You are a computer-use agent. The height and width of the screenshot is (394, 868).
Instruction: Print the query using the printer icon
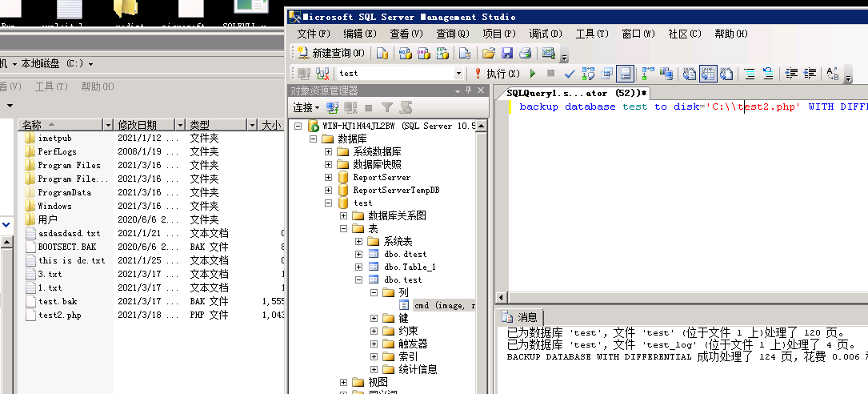pyautogui.click(x=526, y=53)
